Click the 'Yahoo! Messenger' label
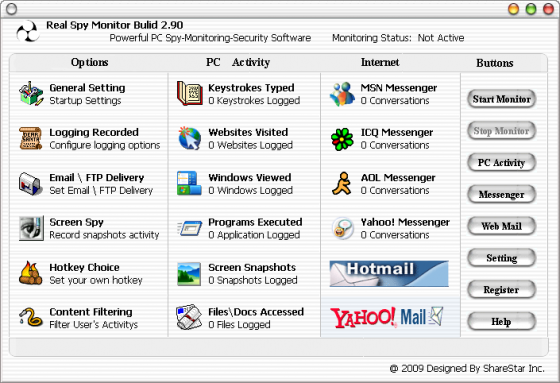This screenshot has width=560, height=383. coord(405,222)
